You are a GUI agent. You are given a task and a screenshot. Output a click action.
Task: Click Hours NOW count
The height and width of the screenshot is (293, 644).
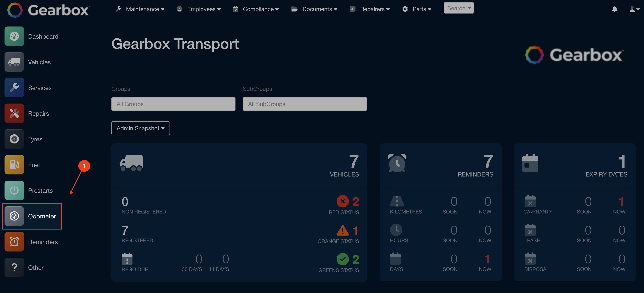pyautogui.click(x=487, y=230)
